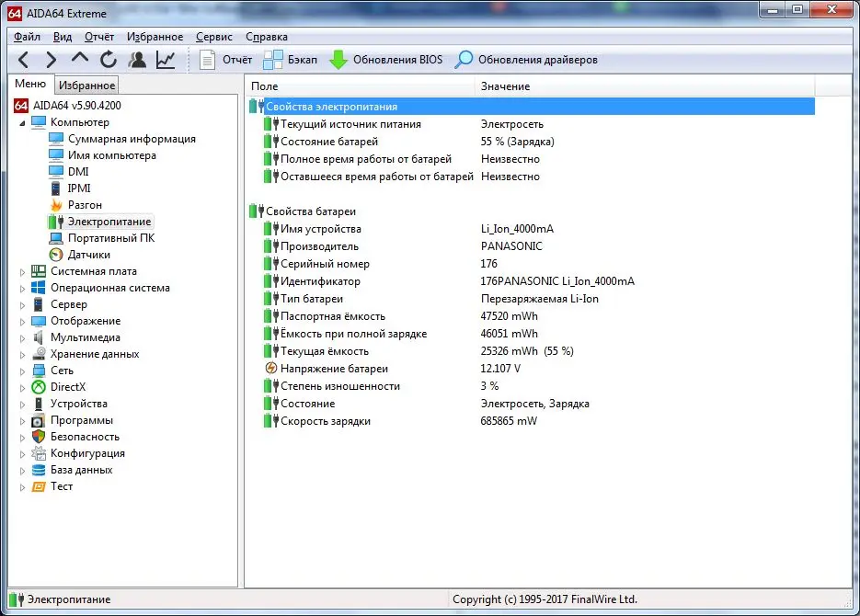Click the Электропитание status bar label
The width and height of the screenshot is (860, 616).
coord(69,599)
